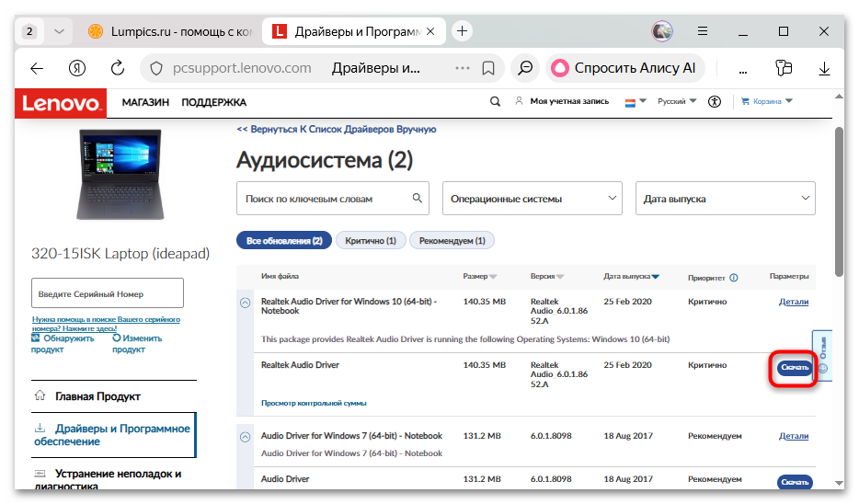This screenshot has width=859, height=504.
Task: Select the Критично (1) filter
Action: pos(371,240)
